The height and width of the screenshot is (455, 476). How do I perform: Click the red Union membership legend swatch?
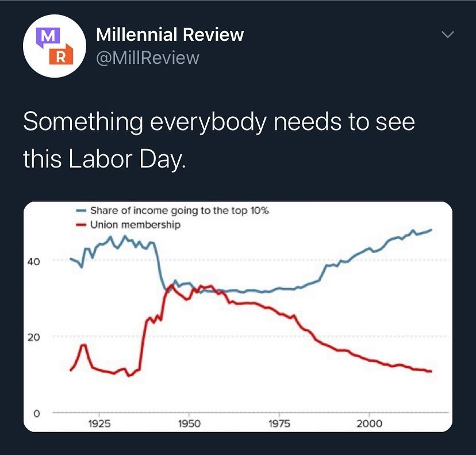click(82, 225)
